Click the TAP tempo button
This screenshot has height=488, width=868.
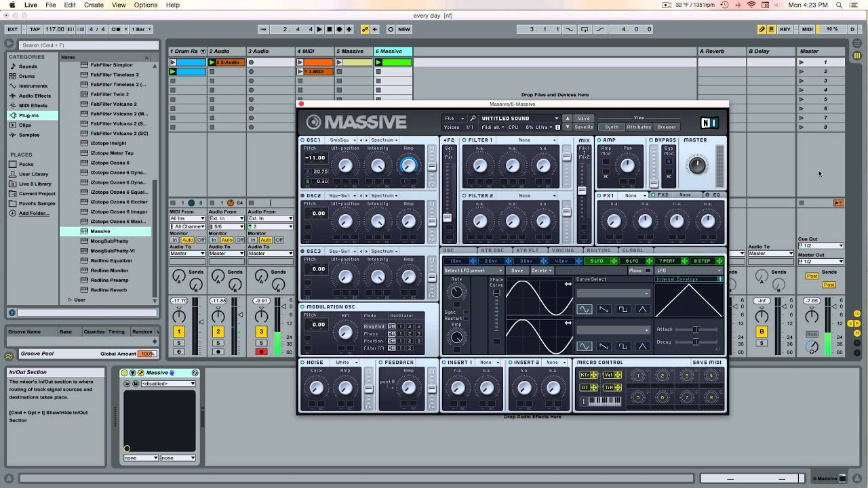35,29
